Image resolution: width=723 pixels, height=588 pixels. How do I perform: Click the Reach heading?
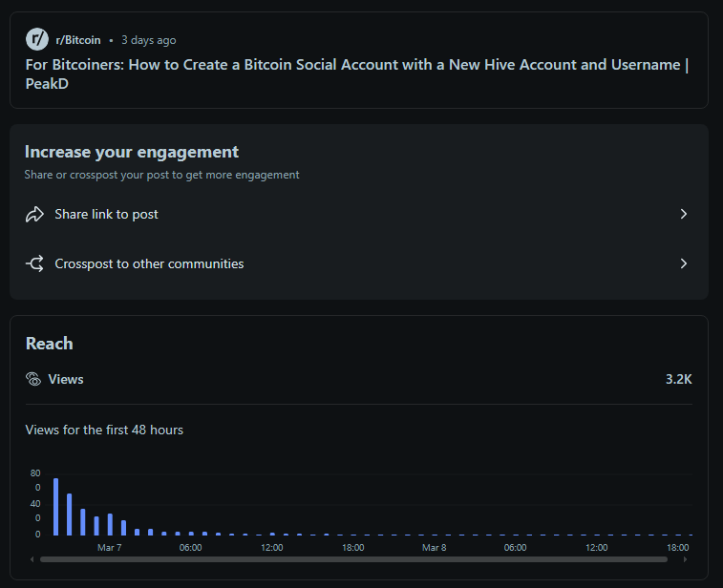(x=50, y=344)
